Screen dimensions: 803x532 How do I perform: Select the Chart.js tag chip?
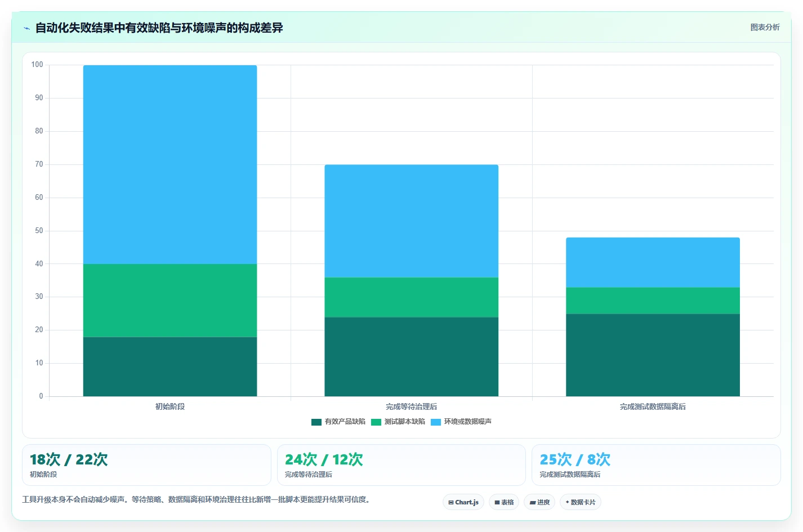coord(463,502)
